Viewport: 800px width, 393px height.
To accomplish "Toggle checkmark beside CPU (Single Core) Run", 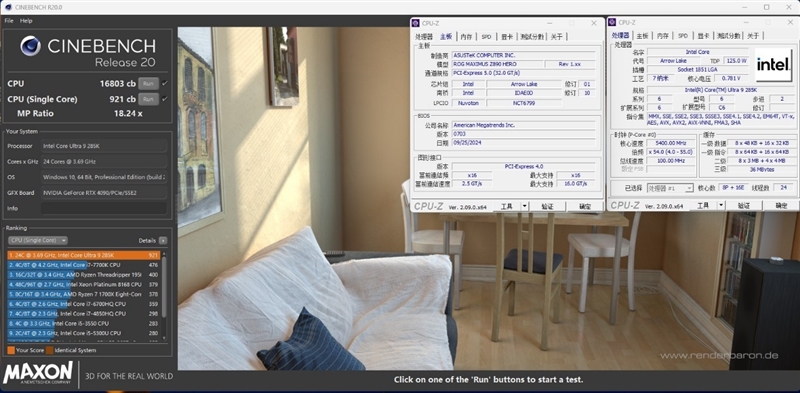I will point(164,99).
